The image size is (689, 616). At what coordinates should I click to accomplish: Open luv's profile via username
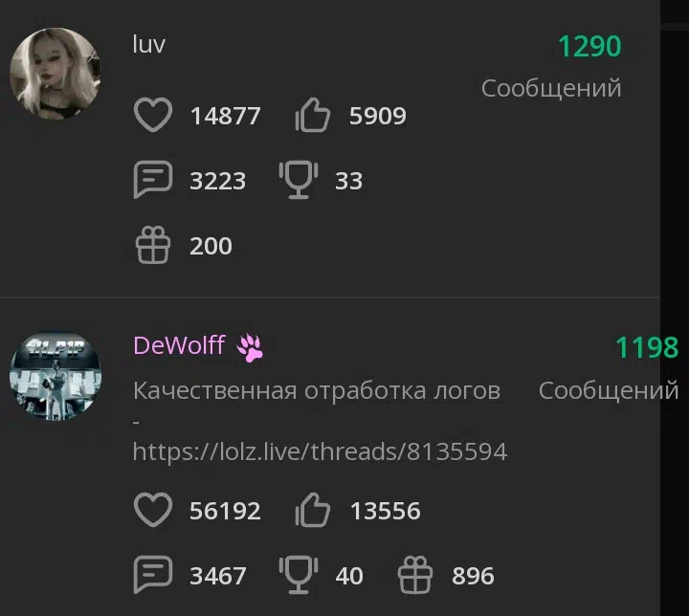tap(148, 44)
